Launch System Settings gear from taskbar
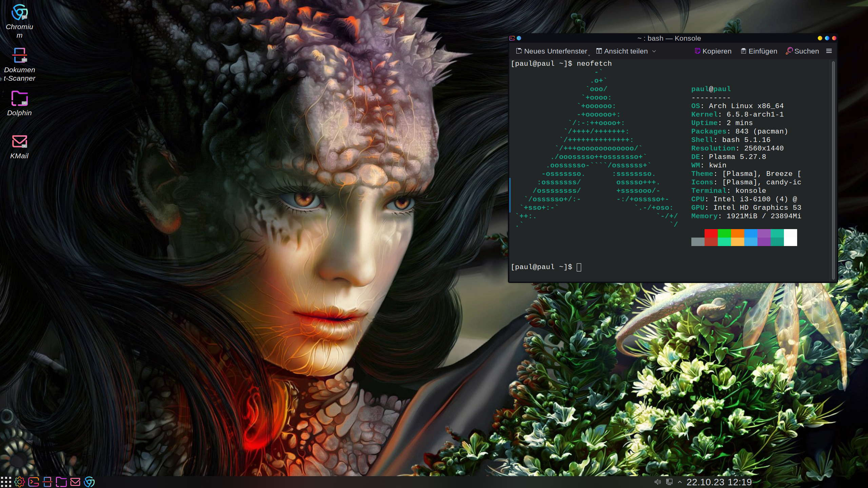Image resolution: width=868 pixels, height=488 pixels. point(20,482)
